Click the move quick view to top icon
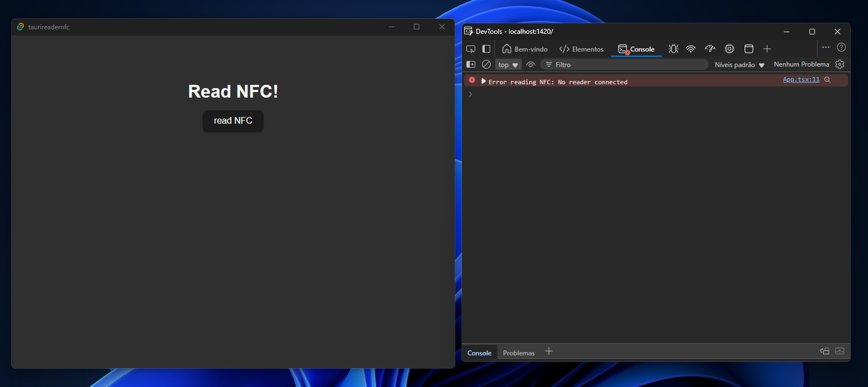This screenshot has width=868, height=387. 825,351
